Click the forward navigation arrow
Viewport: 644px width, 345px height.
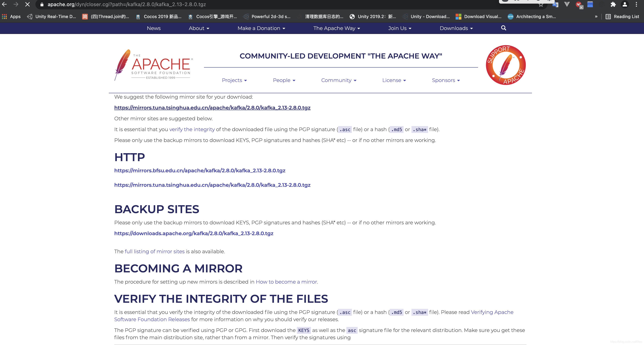pos(16,4)
